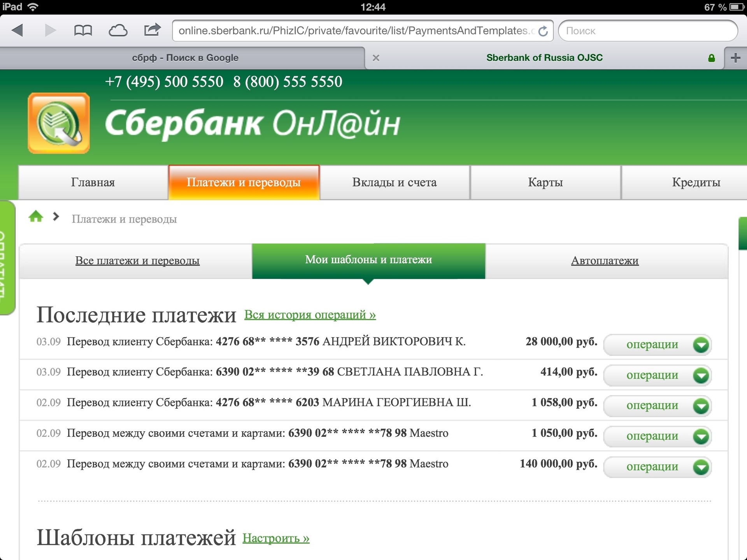Click the 140 000,00 руб. amount
This screenshot has width=747, height=560.
(x=559, y=464)
